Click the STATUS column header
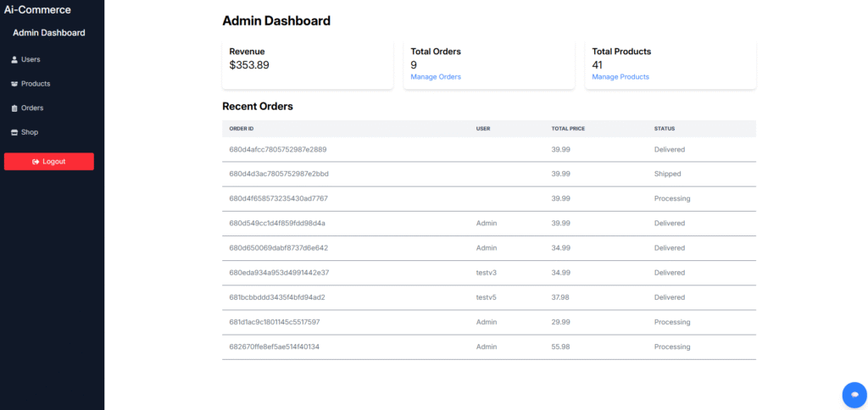Image resolution: width=868 pixels, height=410 pixels. click(665, 129)
